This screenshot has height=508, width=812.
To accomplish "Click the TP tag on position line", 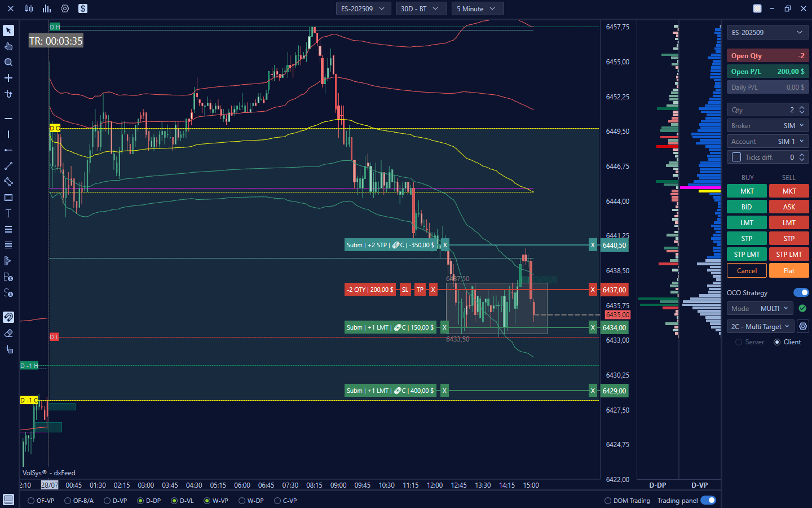I will [420, 290].
